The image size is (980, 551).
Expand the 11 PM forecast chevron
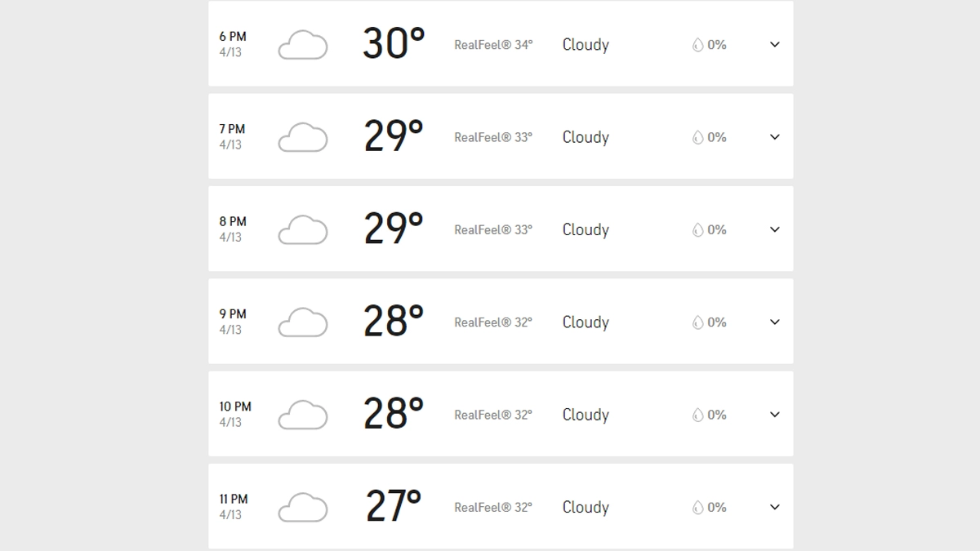[775, 507]
